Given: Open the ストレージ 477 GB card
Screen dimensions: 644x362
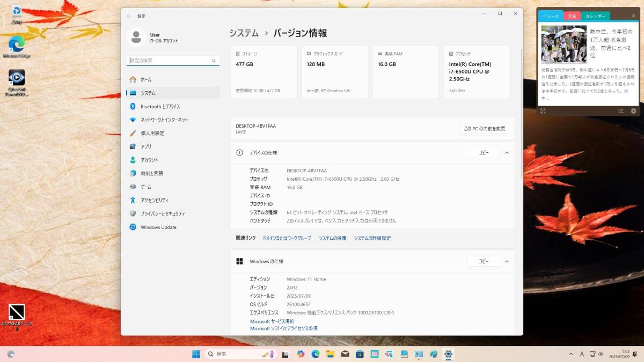Looking at the screenshot, I should (264, 72).
